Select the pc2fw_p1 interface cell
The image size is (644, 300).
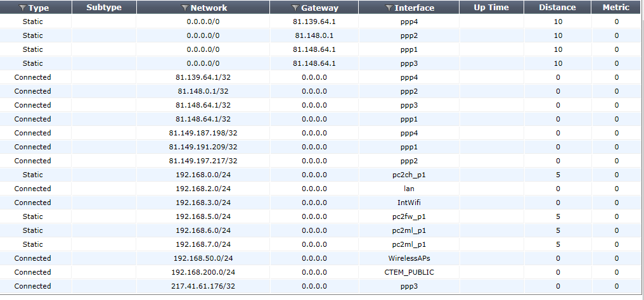pos(409,216)
